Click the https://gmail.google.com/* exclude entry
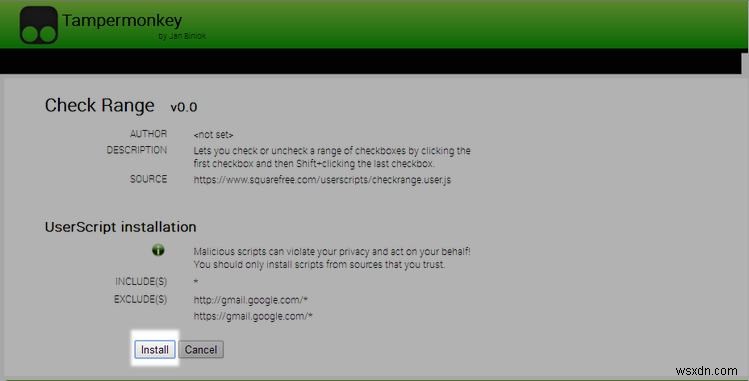 pyautogui.click(x=253, y=316)
